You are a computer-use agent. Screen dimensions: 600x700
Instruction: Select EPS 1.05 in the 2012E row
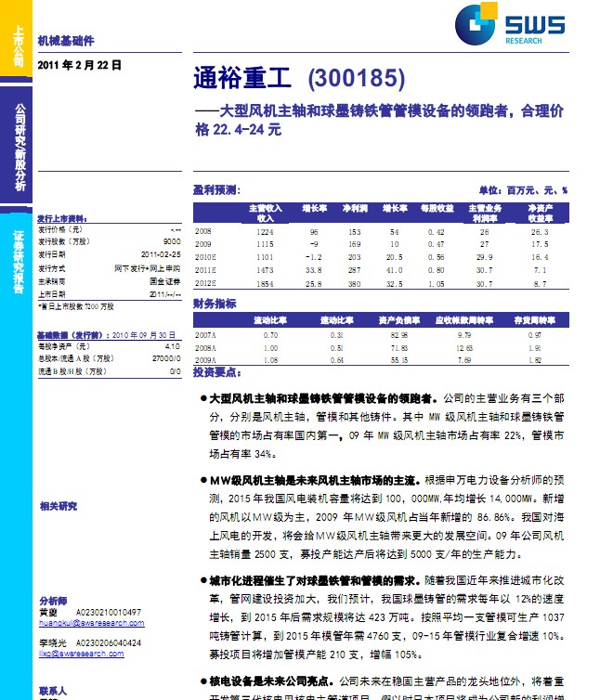pos(436,284)
